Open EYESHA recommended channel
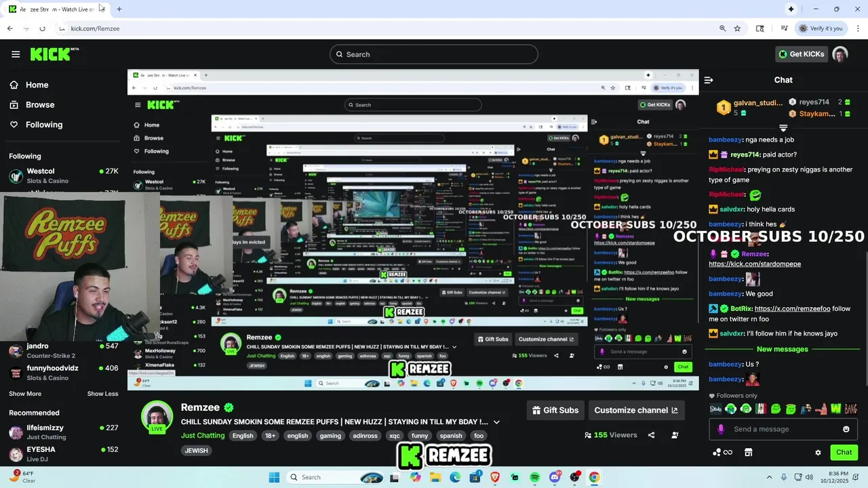This screenshot has height=488, width=868. point(64,454)
